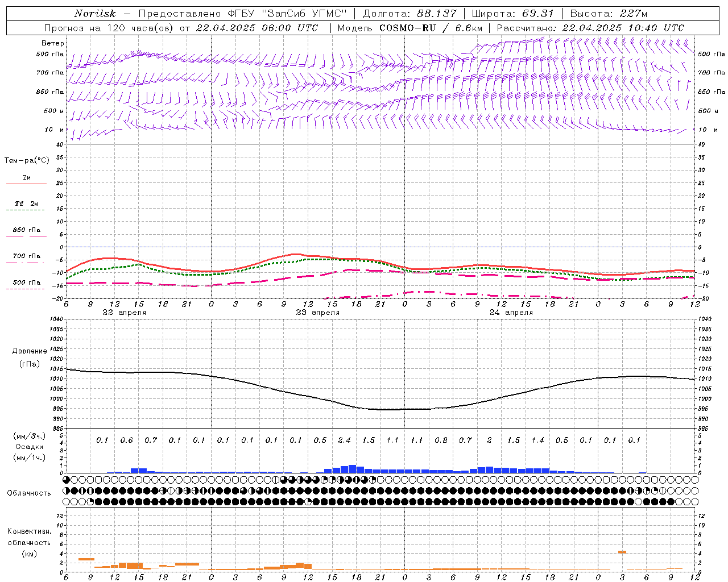The width and height of the screenshot is (728, 582).
Task: Click the 'Td 2м' dew point legend entry
Action: click(27, 203)
